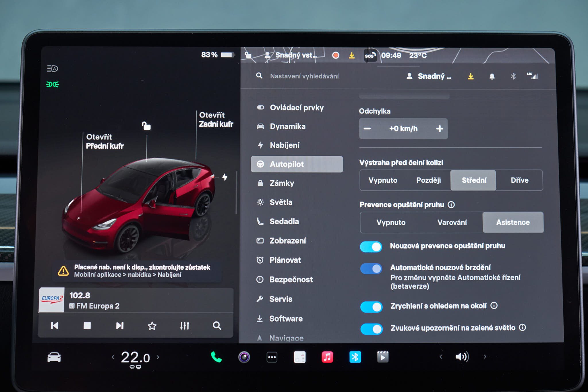Open the white notes app icon
Screen dimensions: 588x392
299,357
